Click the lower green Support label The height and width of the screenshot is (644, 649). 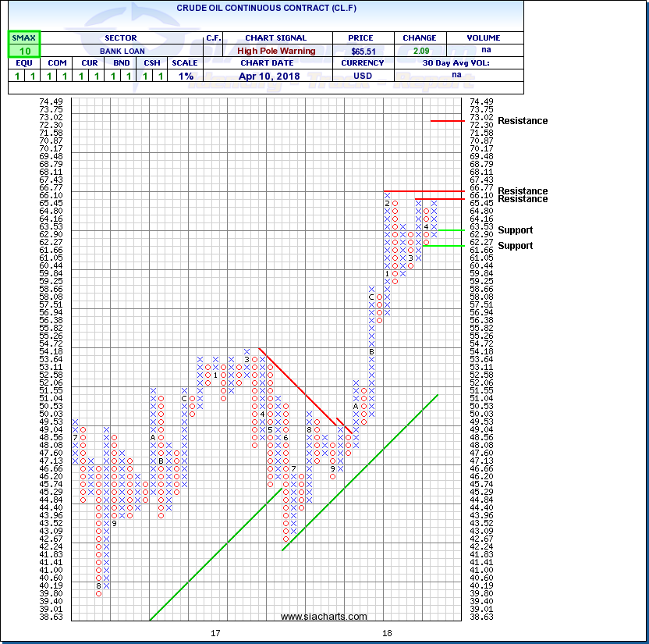(x=515, y=246)
